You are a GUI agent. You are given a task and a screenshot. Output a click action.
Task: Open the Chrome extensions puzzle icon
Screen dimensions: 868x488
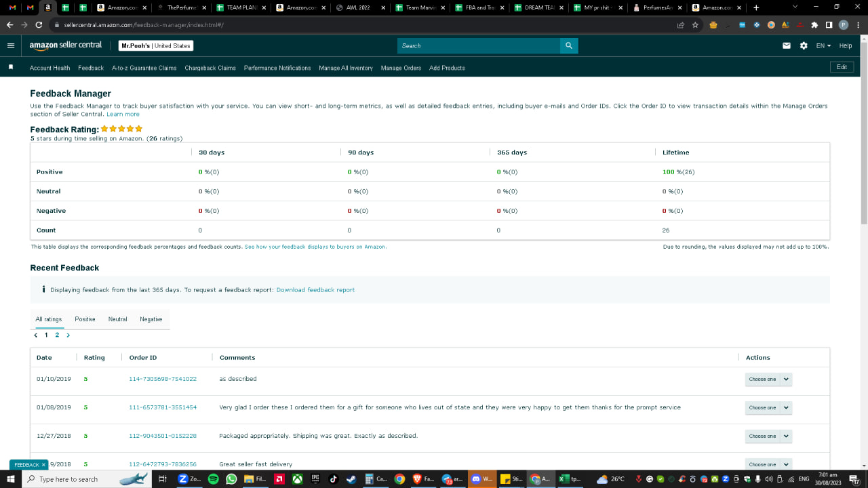[814, 25]
